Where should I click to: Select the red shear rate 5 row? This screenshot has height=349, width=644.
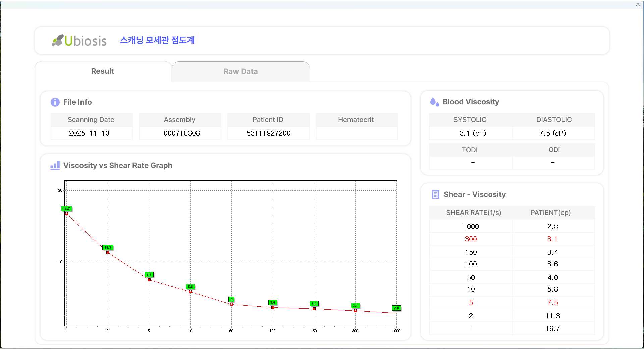[471, 303]
